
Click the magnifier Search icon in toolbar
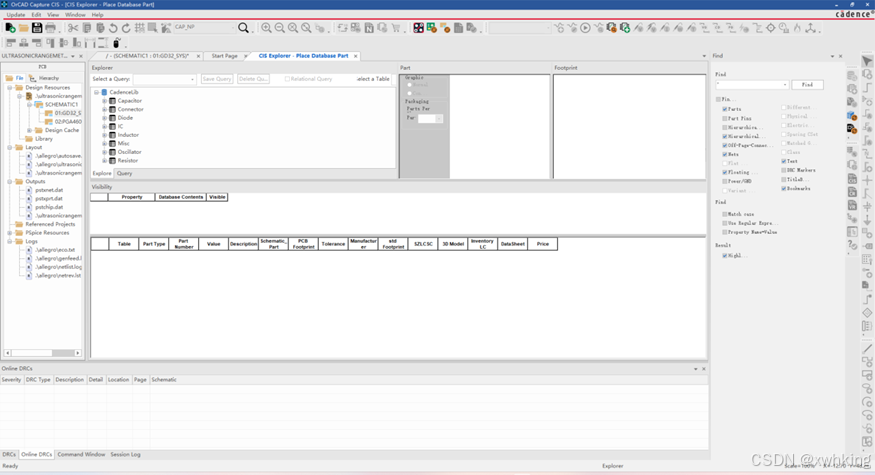tap(243, 28)
